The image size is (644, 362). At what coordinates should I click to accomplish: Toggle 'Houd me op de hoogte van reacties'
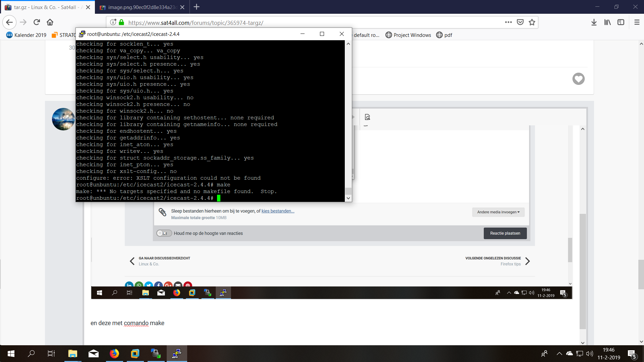(164, 233)
